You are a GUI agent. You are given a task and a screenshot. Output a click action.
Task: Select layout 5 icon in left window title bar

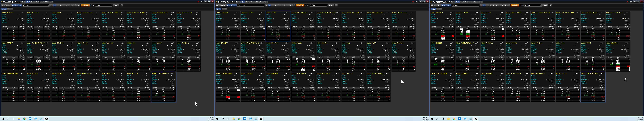pyautogui.click(x=42, y=2)
